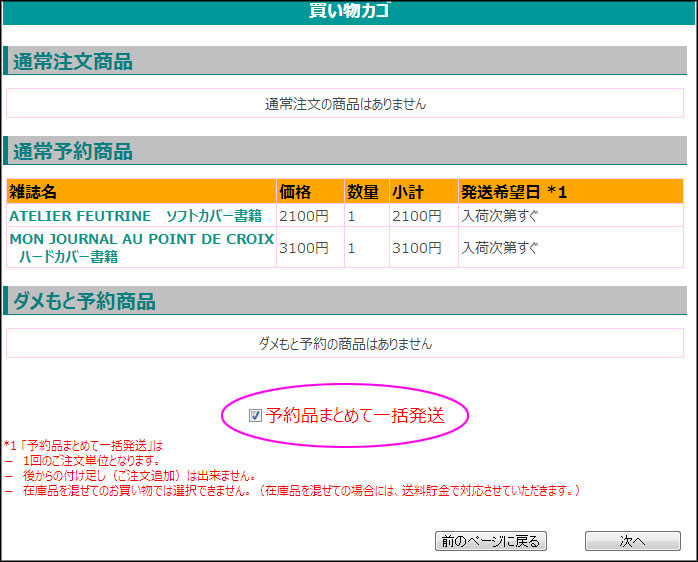Screen dimensions: 698x562
Task: Toggle the 予約品まとめて一括発送 checkbox
Action: pyautogui.click(x=255, y=416)
